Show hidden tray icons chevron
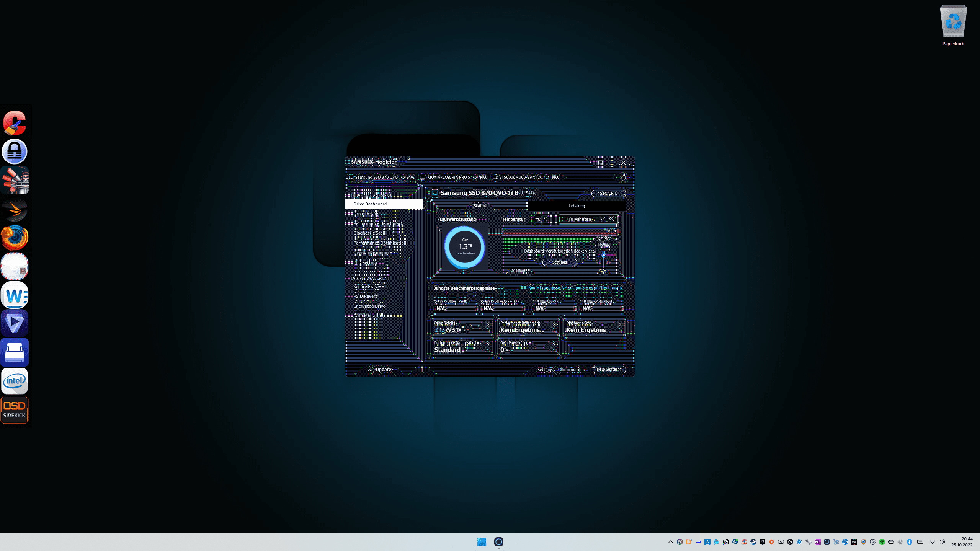 point(670,542)
